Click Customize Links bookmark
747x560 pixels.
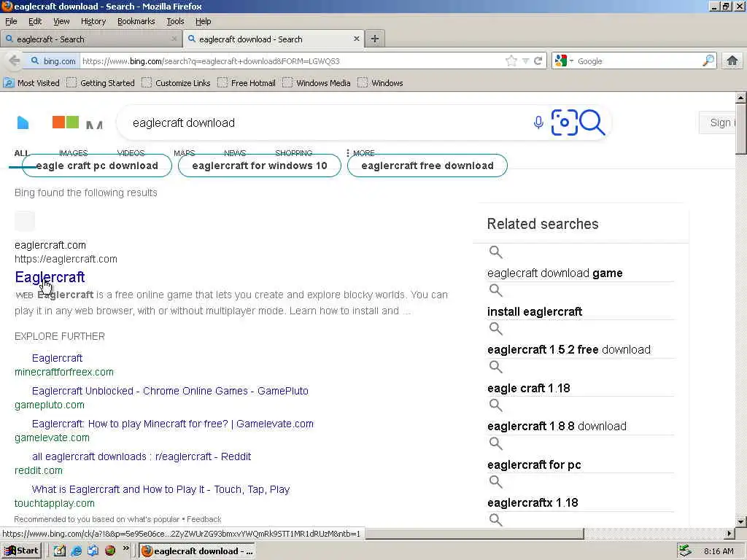coord(176,83)
